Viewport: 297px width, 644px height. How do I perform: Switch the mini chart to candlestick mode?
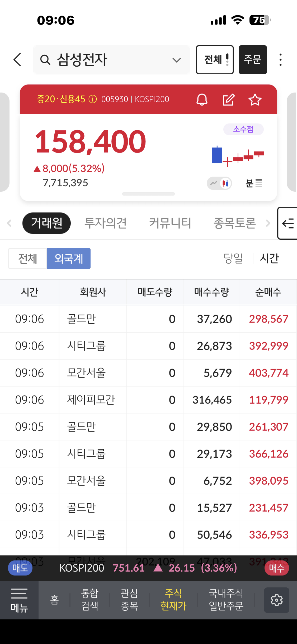click(225, 183)
